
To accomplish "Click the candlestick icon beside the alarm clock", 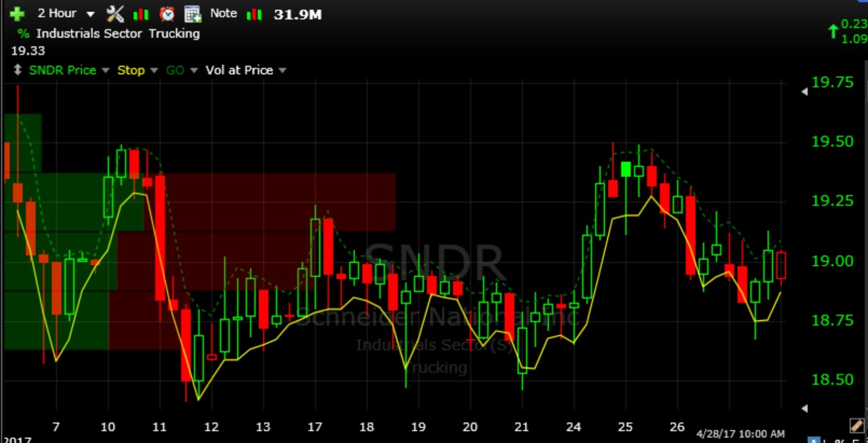I will click(x=141, y=14).
